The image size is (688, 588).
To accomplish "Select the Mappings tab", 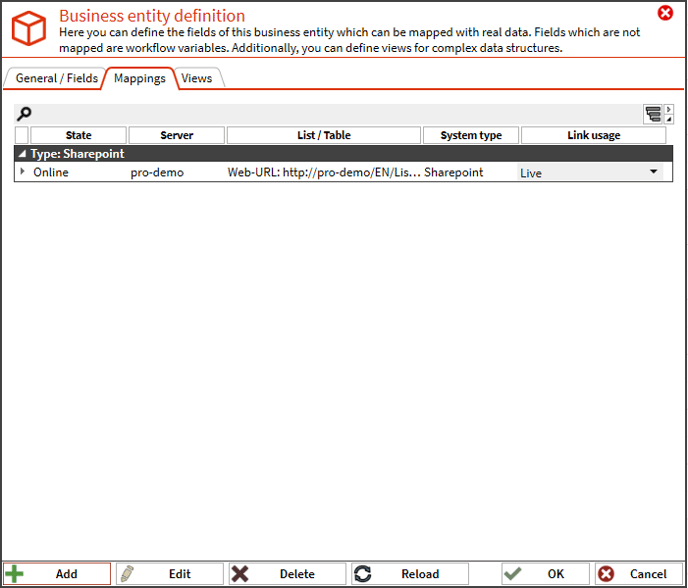I will (x=139, y=79).
